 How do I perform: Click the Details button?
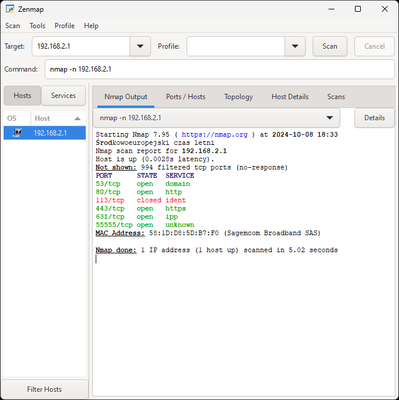pyautogui.click(x=374, y=118)
